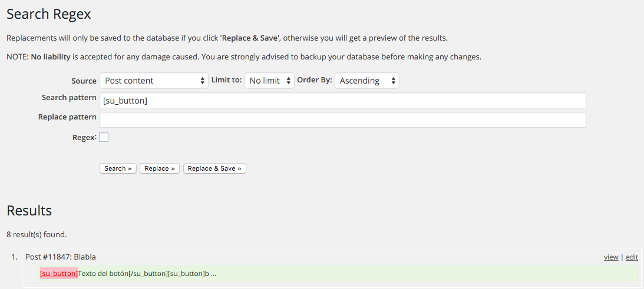Open the Order By Ascending dropdown
Screen dimensions: 644x289
(366, 81)
